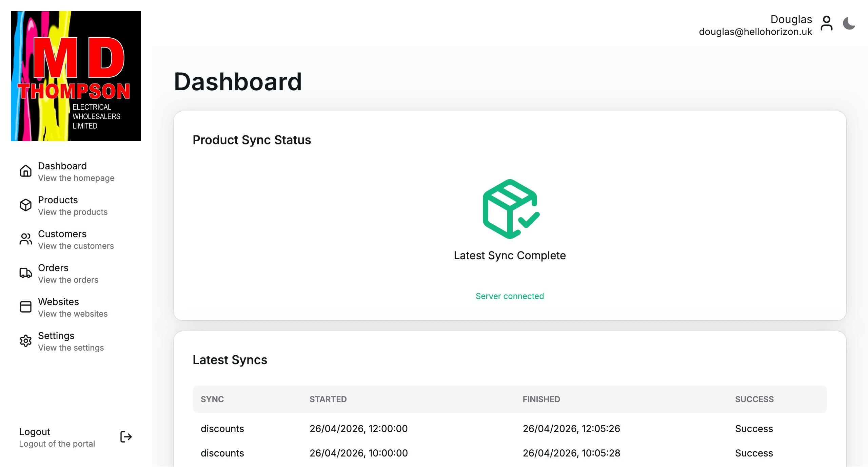
Task: Select the SYNC column header
Action: coord(212,399)
